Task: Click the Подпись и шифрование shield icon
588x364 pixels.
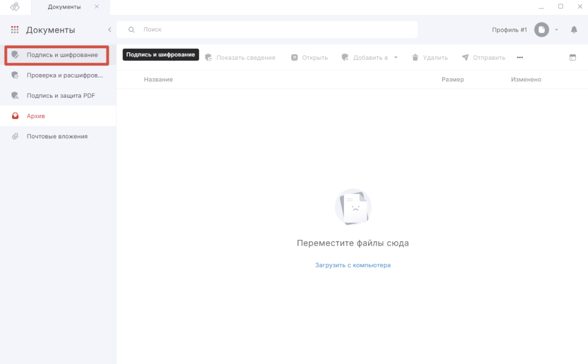Action: [x=15, y=55]
